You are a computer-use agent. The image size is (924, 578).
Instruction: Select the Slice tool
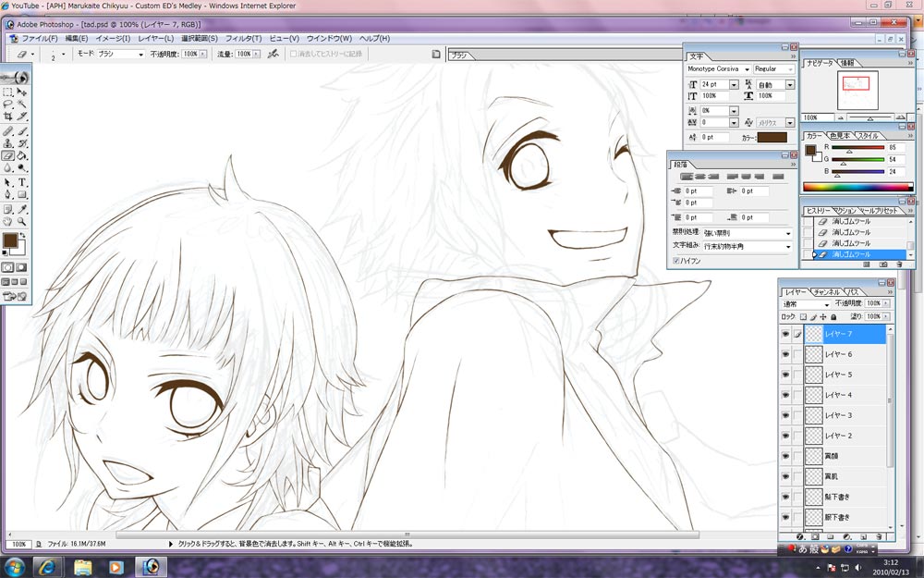pyautogui.click(x=22, y=117)
